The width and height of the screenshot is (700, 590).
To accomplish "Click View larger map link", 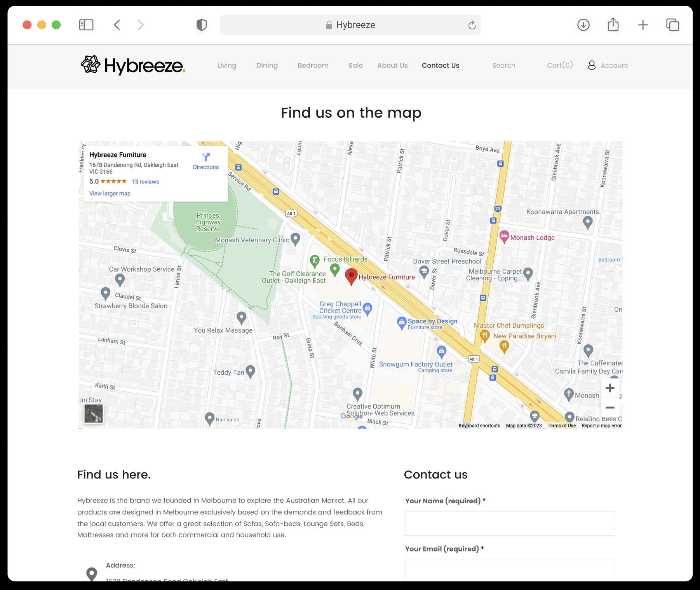I will pyautogui.click(x=110, y=194).
